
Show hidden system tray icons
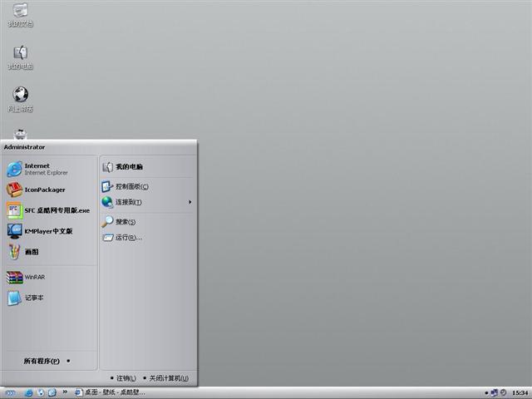coord(486,393)
